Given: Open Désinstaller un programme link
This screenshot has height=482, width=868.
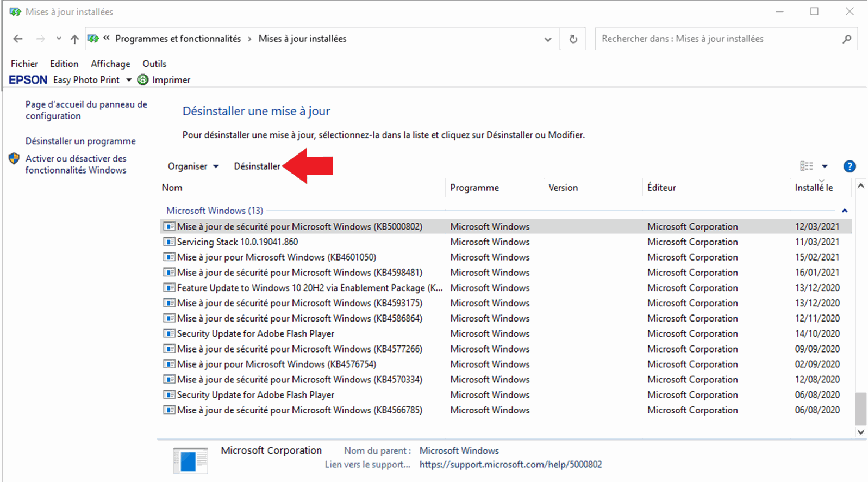Looking at the screenshot, I should 80,141.
